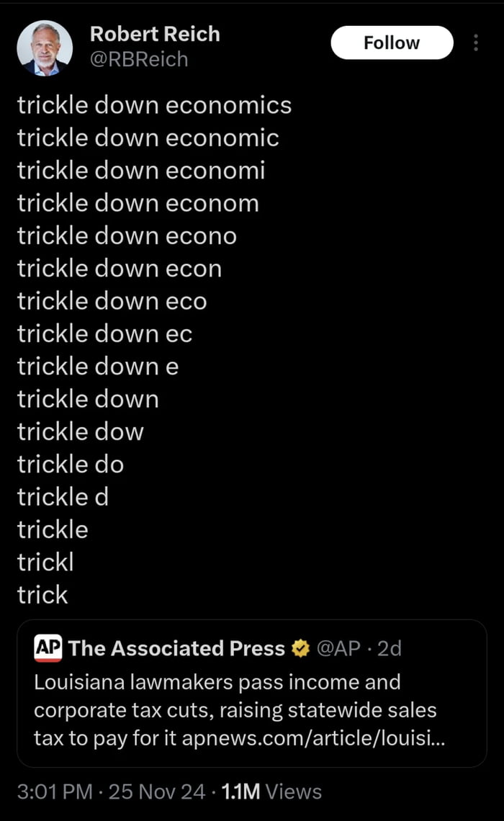504x821 pixels.
Task: Click the name Robert Reich
Action: [155, 34]
